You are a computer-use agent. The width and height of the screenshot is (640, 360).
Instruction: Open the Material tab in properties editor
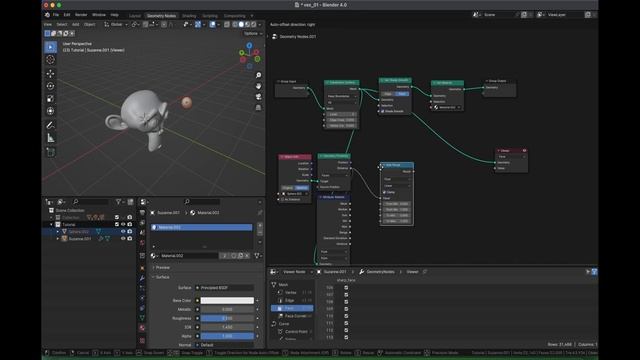(142, 328)
